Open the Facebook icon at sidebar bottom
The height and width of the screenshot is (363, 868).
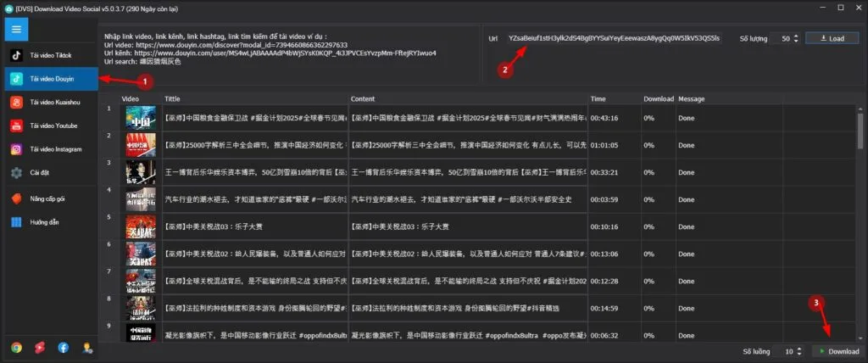(x=64, y=348)
